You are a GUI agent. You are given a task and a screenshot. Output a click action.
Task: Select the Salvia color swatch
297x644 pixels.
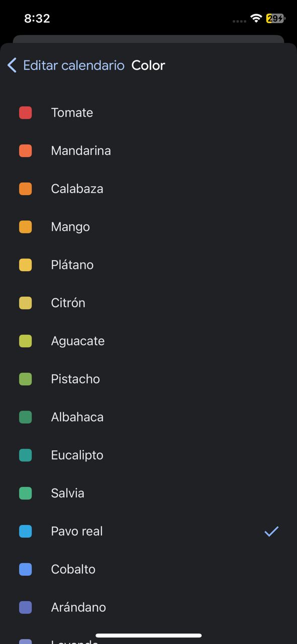pos(26,494)
